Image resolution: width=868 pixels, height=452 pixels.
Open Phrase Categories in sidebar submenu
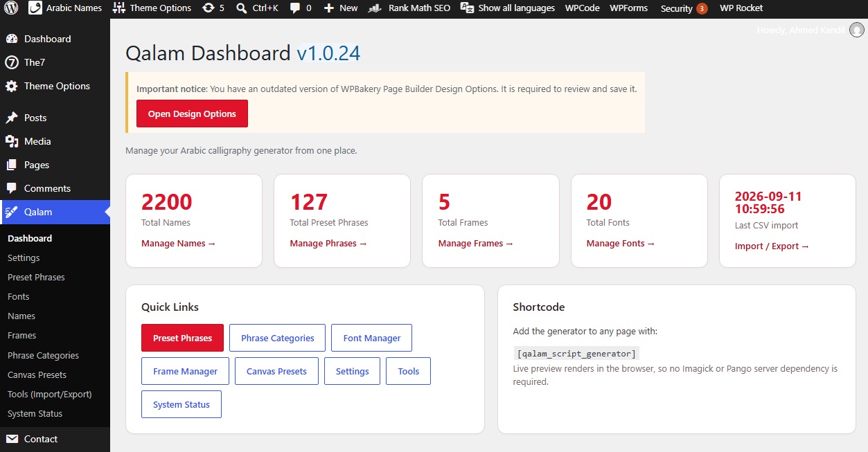pos(43,355)
